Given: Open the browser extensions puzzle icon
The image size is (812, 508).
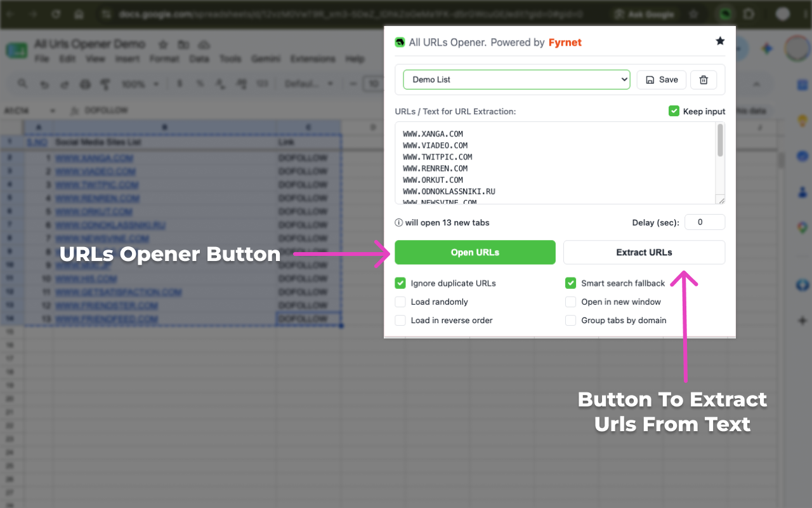Looking at the screenshot, I should click(x=749, y=13).
